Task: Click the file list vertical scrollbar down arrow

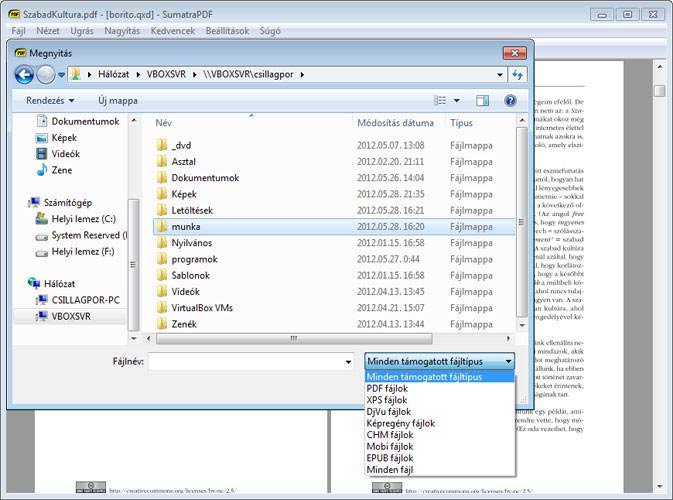Action: pos(522,326)
